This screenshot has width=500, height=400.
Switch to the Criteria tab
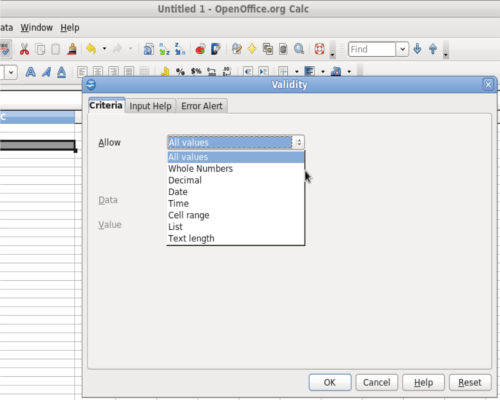tap(106, 105)
